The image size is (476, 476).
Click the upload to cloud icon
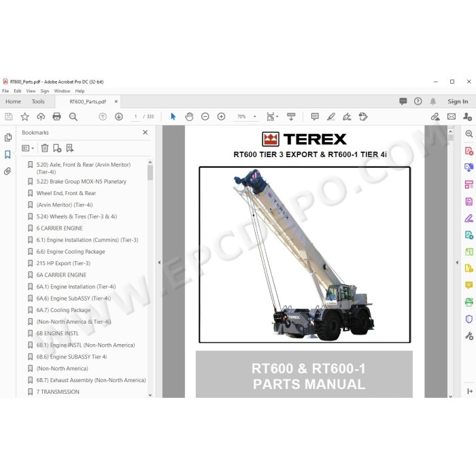(x=41, y=116)
